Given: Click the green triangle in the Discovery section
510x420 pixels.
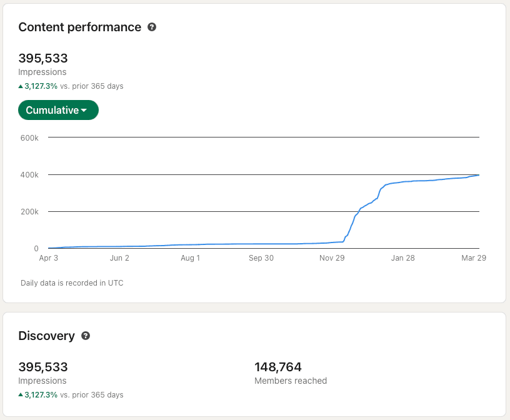Looking at the screenshot, I should [x=21, y=394].
